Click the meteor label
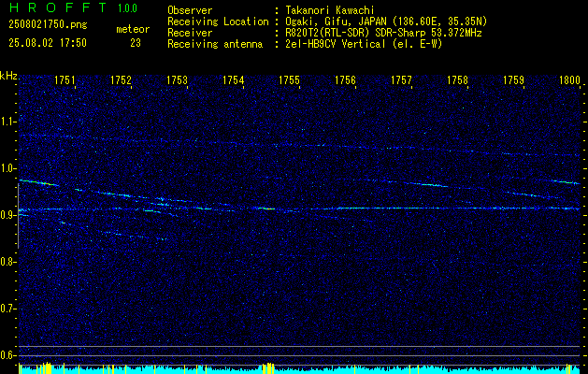 pos(133,29)
